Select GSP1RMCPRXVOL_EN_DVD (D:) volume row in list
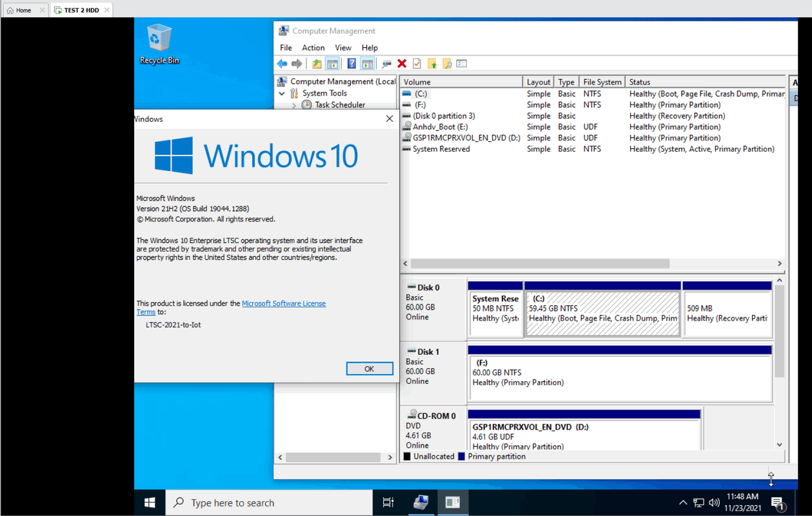Image resolution: width=812 pixels, height=516 pixels. 593,138
